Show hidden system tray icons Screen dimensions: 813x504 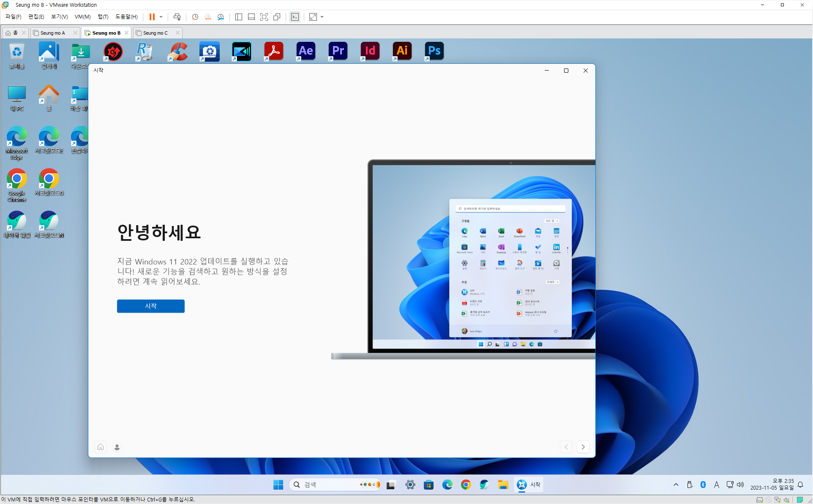[x=676, y=485]
